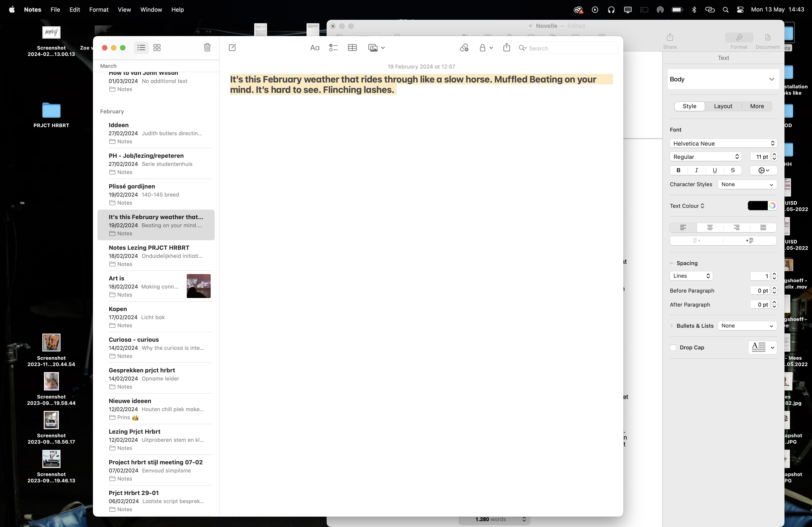Click the share note icon
The width and height of the screenshot is (812, 527).
pos(507,48)
